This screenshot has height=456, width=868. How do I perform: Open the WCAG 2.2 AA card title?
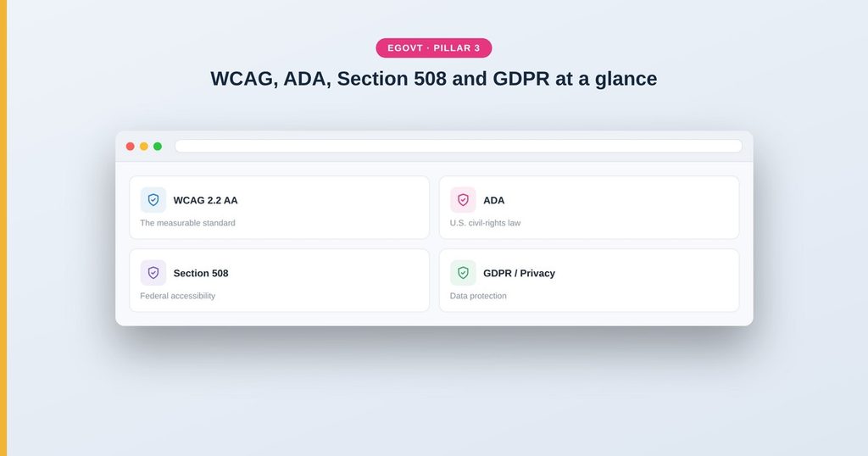coord(205,200)
